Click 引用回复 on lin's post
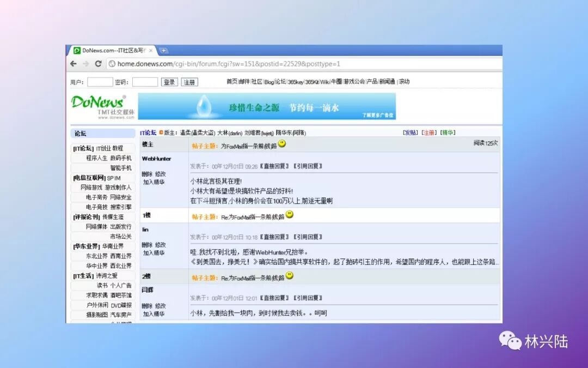The width and height of the screenshot is (588, 368). pyautogui.click(x=308, y=237)
